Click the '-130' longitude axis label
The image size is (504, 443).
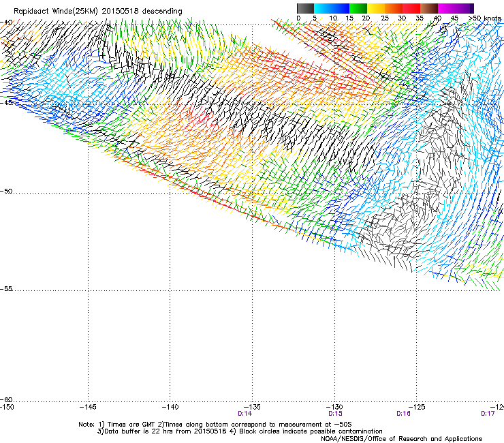coord(334,407)
